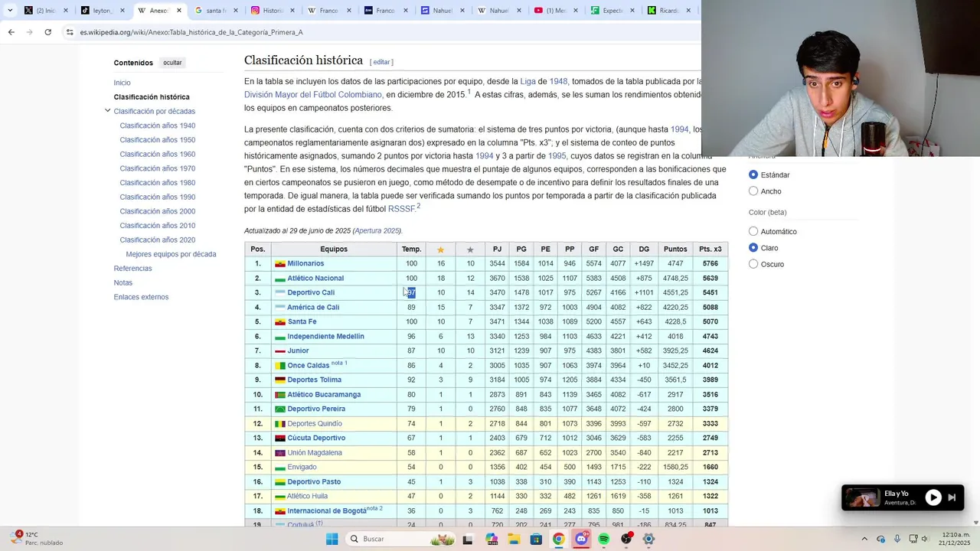980x551 pixels.
Task: Launch Microsoft 365 Copilot from taskbar
Action: coord(491,539)
